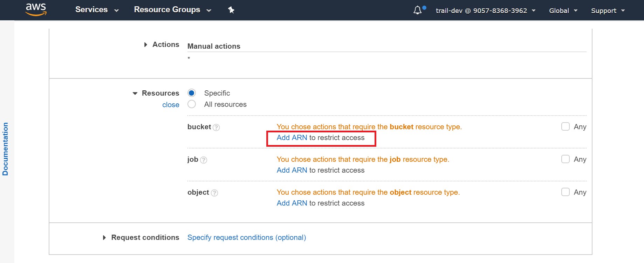Select the Specific resources radio button
Screen dimensions: 644x263
192,93
